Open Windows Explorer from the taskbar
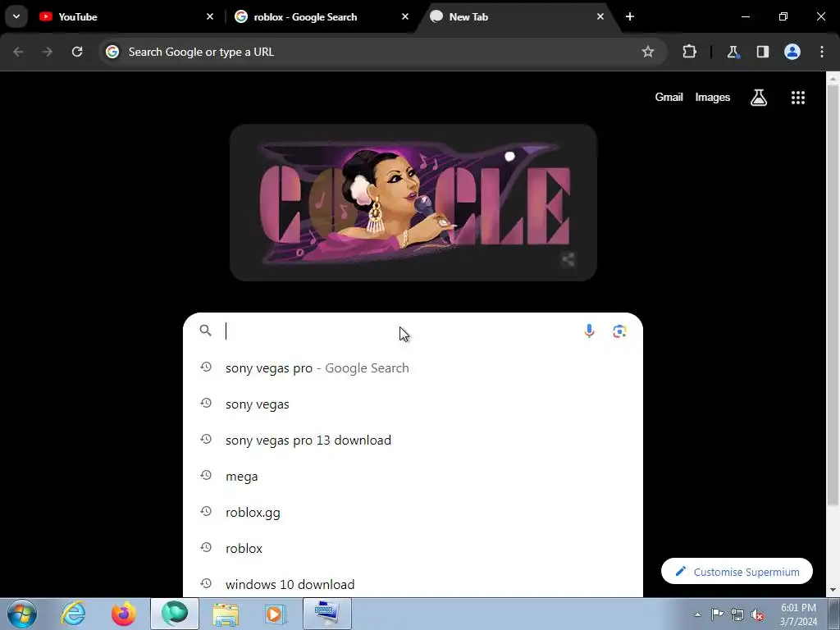840x630 pixels. click(x=226, y=614)
